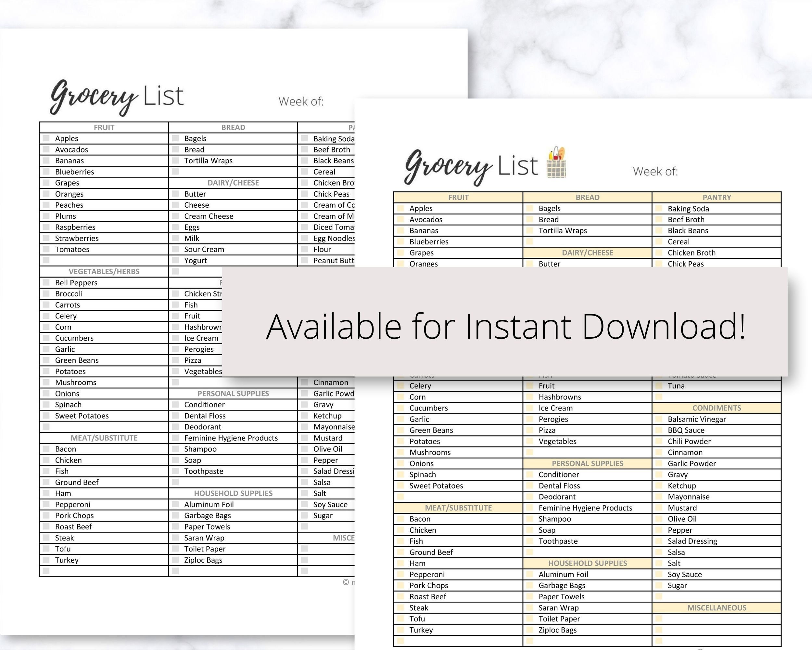Image resolution: width=812 pixels, height=650 pixels.
Task: Tick the Aluminum Foil box in HOUSEHOLD SUPPLIES
Action: [529, 574]
